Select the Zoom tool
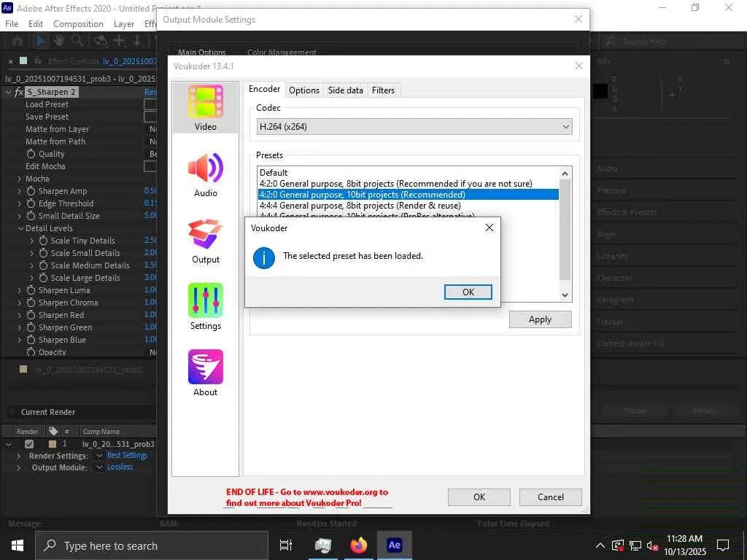This screenshot has height=560, width=747. tap(77, 41)
